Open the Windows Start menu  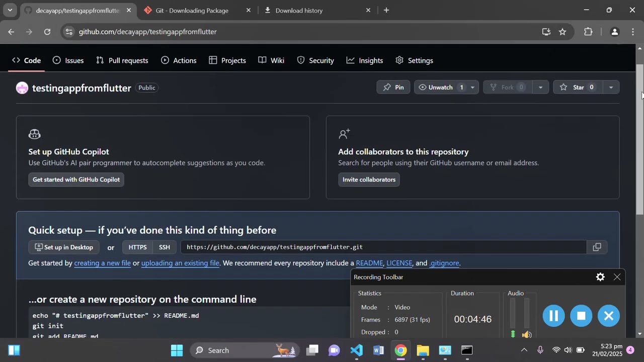click(x=177, y=350)
